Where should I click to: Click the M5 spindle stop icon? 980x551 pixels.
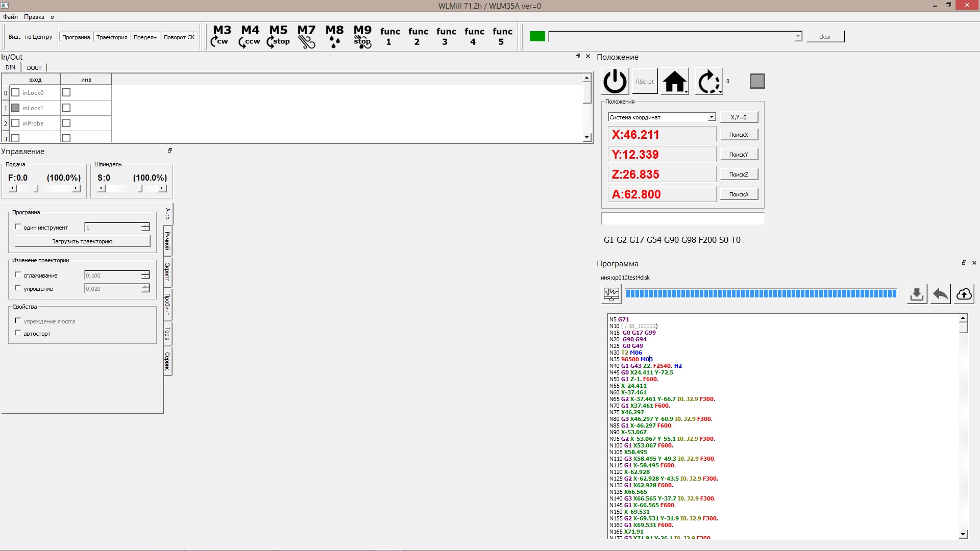(278, 36)
